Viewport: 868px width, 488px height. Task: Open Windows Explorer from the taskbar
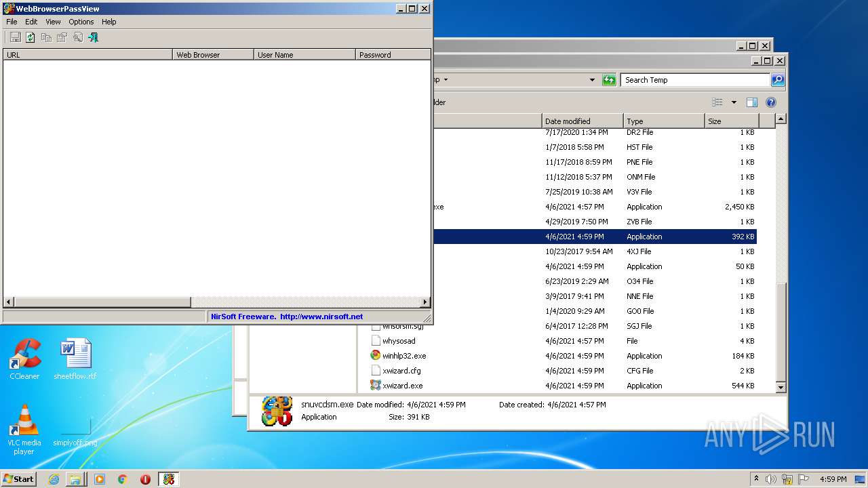[75, 479]
